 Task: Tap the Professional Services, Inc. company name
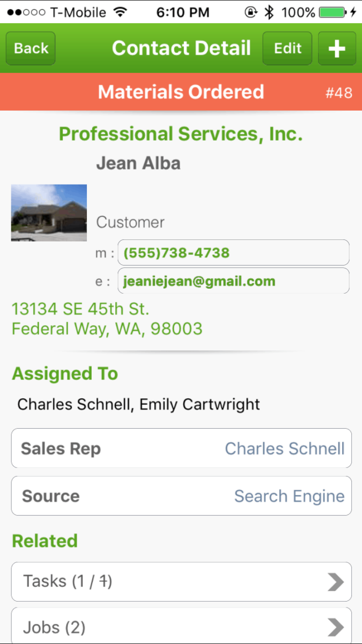point(181,134)
